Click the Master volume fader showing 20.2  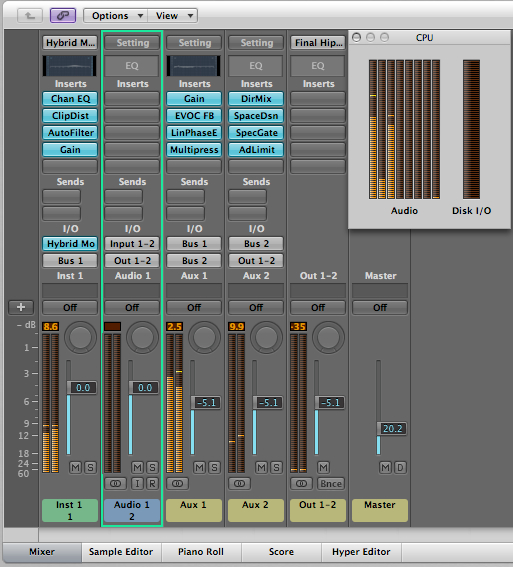tap(392, 429)
